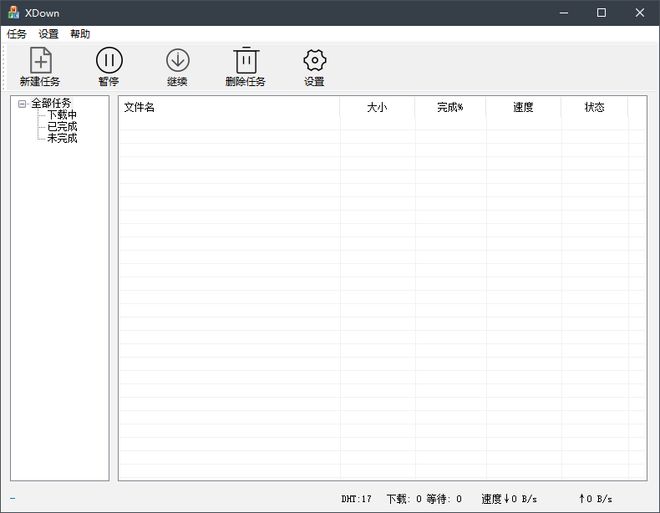Select 未完成 in the task tree
The width and height of the screenshot is (660, 513).
[x=62, y=138]
